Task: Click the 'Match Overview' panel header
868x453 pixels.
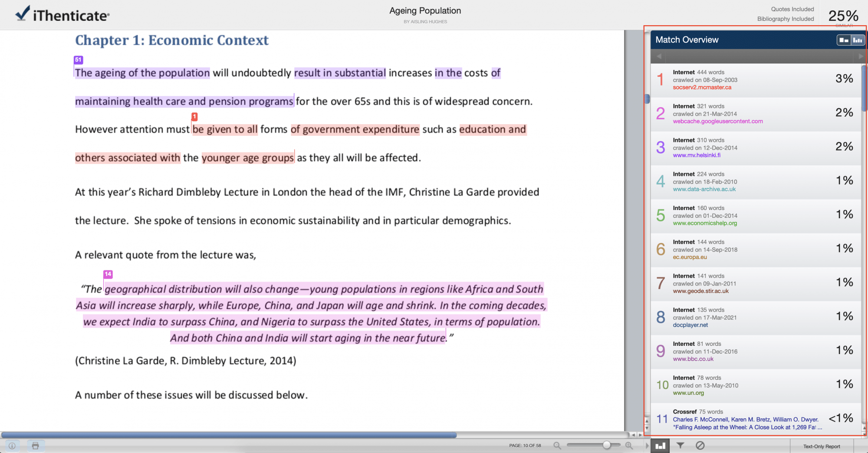Action: (x=687, y=40)
